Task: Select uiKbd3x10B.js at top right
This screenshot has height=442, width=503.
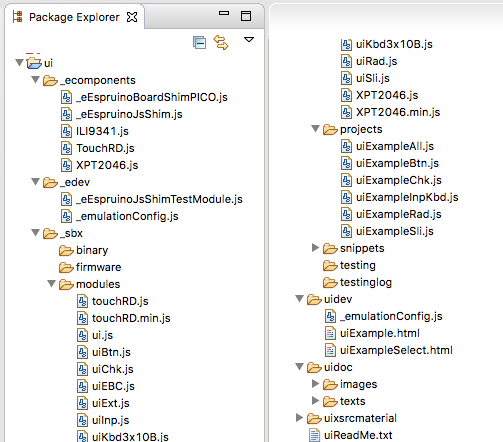Action: pos(394,44)
